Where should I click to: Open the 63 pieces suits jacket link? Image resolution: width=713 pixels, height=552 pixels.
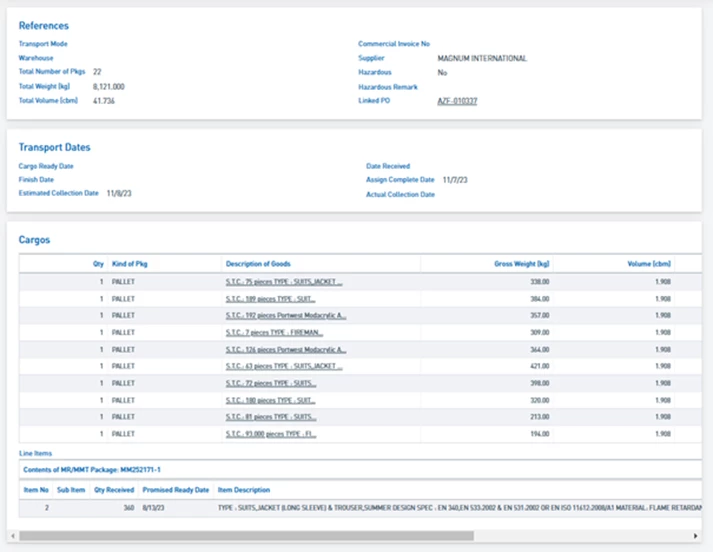click(284, 367)
